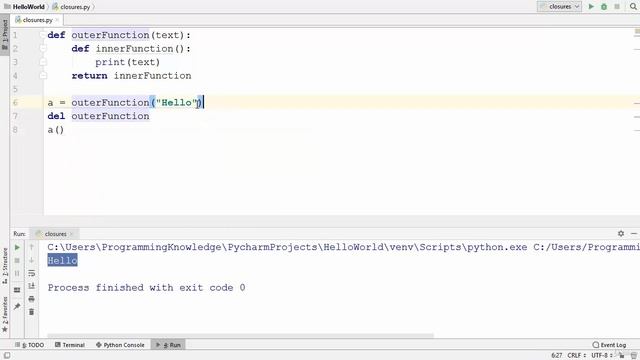The width and height of the screenshot is (640, 360).
Task: Click the fold end marker on line 3
Action: 43,62
